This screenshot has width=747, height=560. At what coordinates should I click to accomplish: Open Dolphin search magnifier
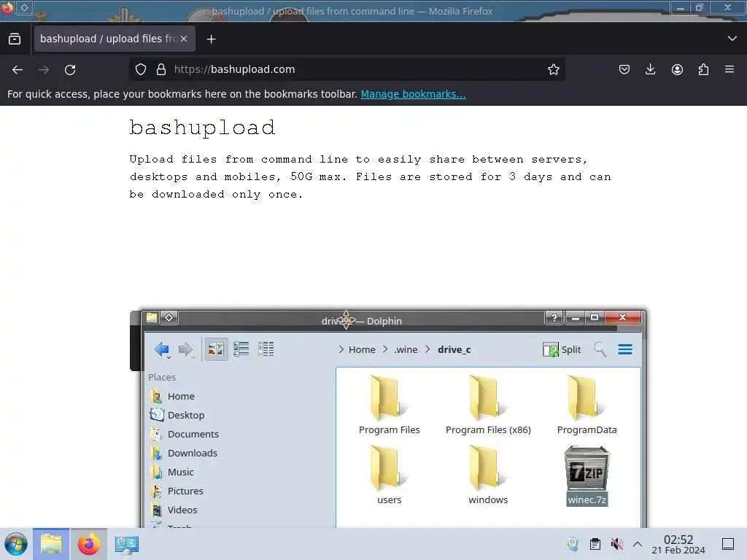pos(600,349)
